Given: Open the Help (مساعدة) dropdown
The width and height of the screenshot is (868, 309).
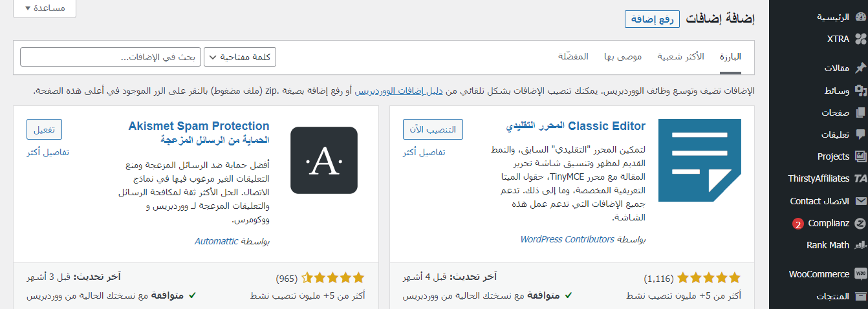Looking at the screenshot, I should [x=45, y=8].
